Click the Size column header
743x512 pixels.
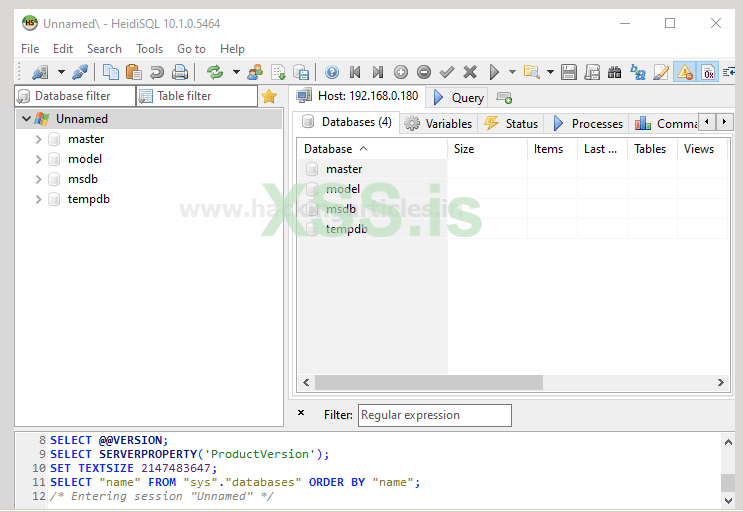click(x=488, y=149)
